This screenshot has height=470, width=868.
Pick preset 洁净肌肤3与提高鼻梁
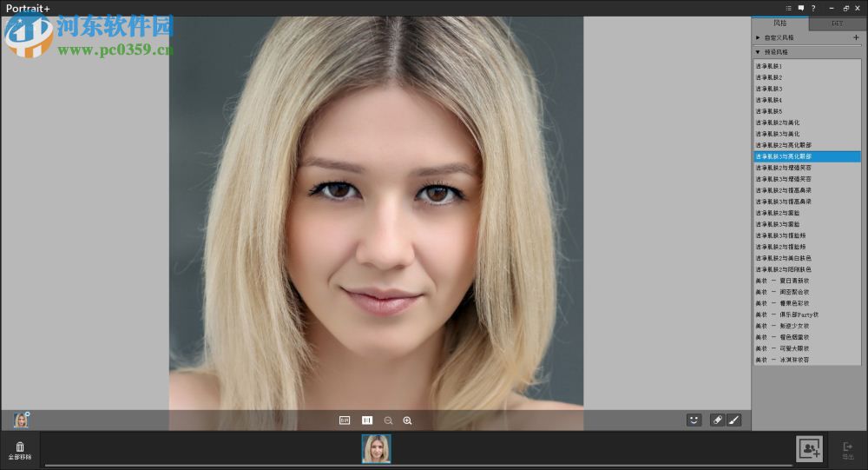[807, 202]
